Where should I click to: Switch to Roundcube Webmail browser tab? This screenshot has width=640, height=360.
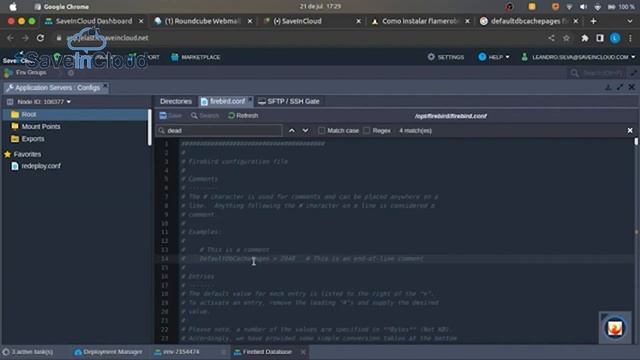[203, 21]
